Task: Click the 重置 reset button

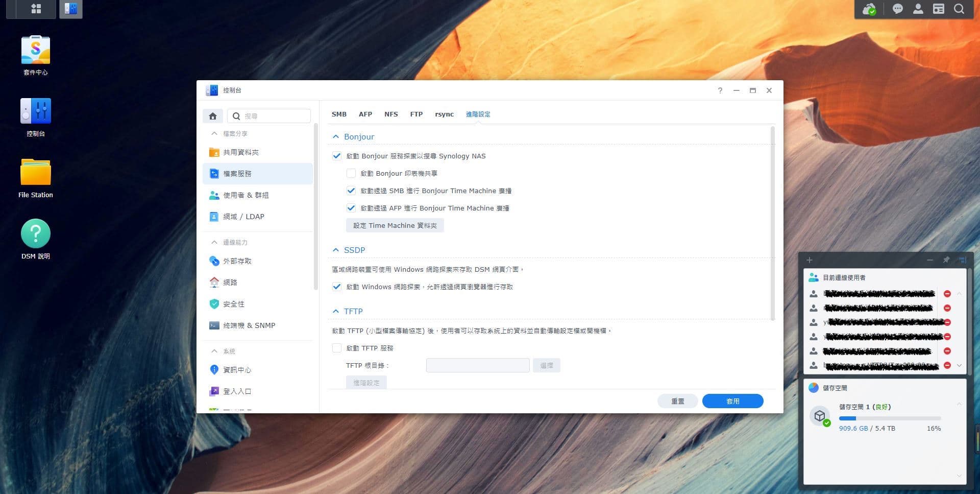Action: (x=678, y=402)
